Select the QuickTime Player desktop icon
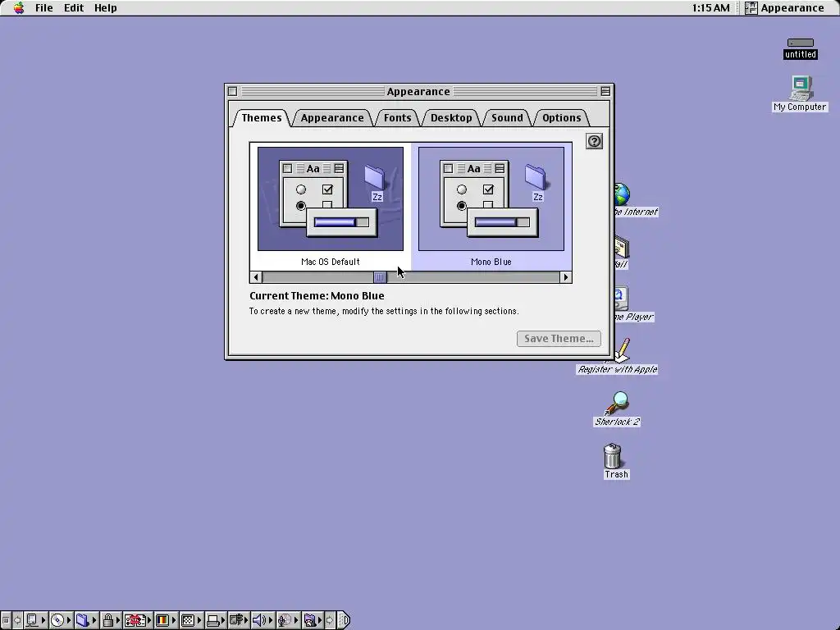This screenshot has height=630, width=840. click(622, 299)
